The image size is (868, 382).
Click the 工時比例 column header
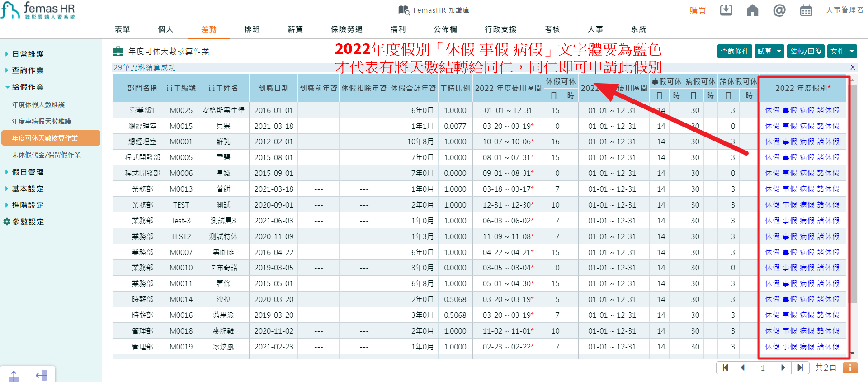pyautogui.click(x=455, y=88)
